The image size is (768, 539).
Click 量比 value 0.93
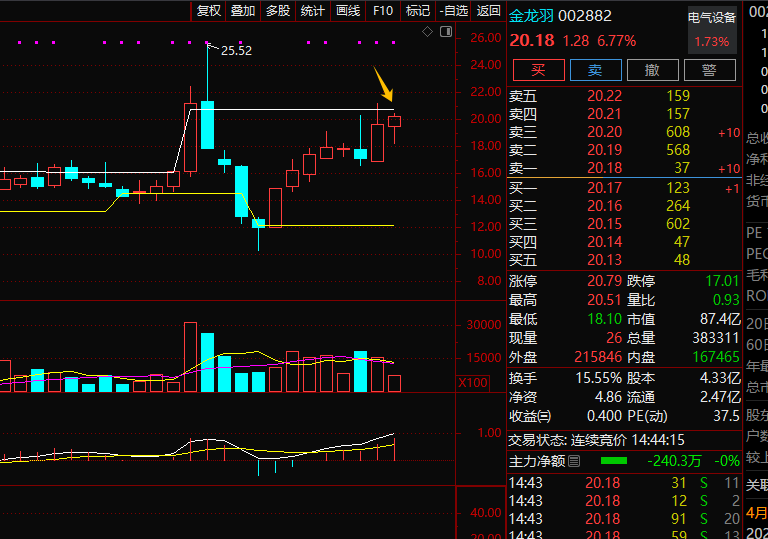click(x=726, y=300)
